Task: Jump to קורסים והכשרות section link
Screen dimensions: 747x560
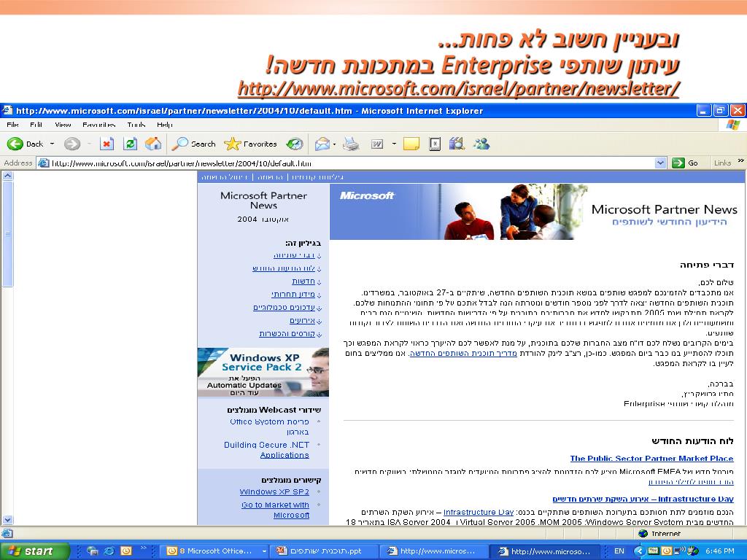Action: pos(287,334)
